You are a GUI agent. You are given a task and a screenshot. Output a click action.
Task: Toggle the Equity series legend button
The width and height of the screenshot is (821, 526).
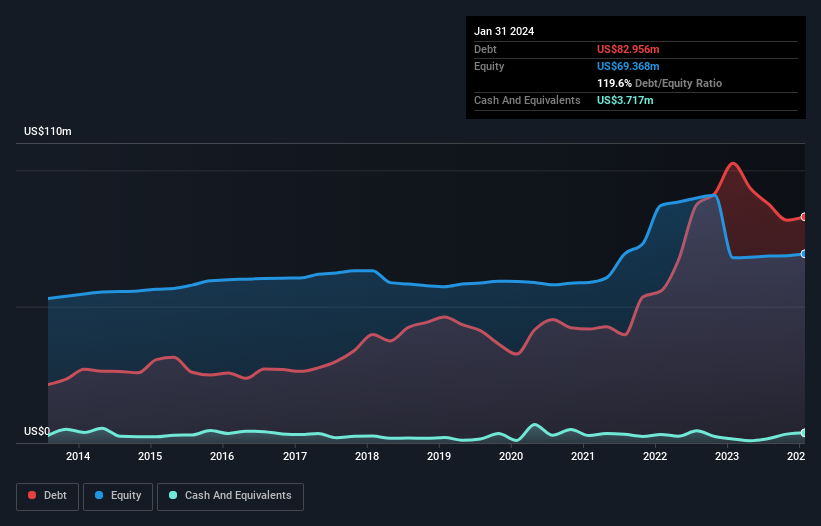point(118,496)
